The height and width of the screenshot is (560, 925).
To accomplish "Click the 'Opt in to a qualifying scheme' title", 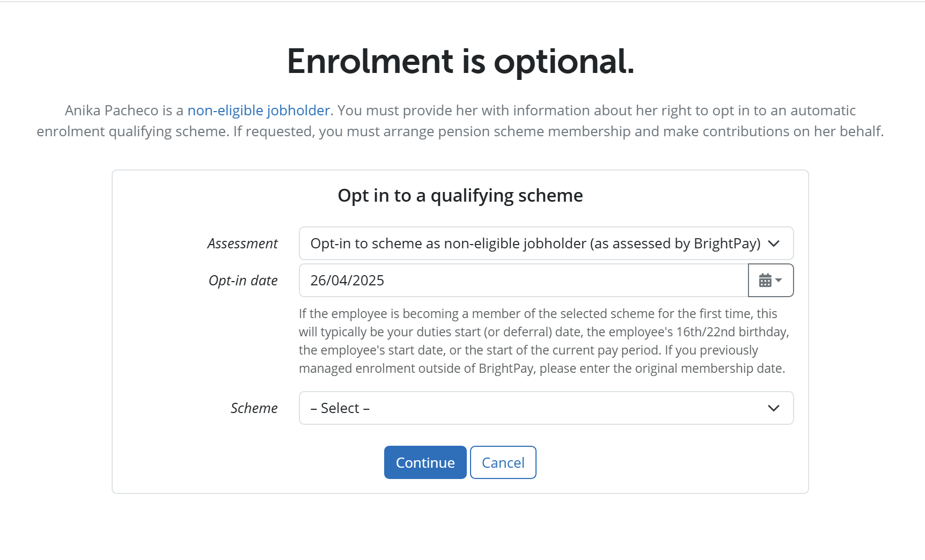I will (x=460, y=196).
